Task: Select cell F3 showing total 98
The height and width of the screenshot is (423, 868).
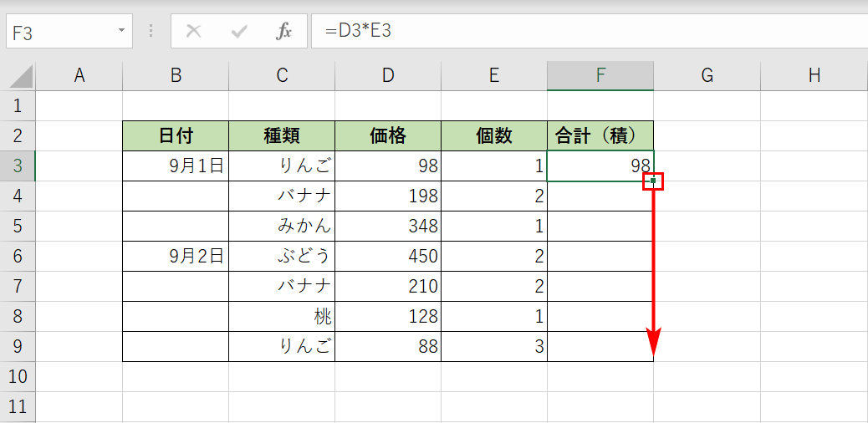Action: click(600, 166)
